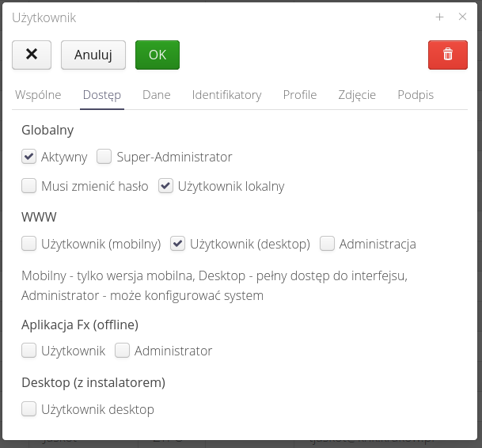Click the plus icon in title bar
Image resolution: width=482 pixels, height=448 pixels.
(x=440, y=17)
